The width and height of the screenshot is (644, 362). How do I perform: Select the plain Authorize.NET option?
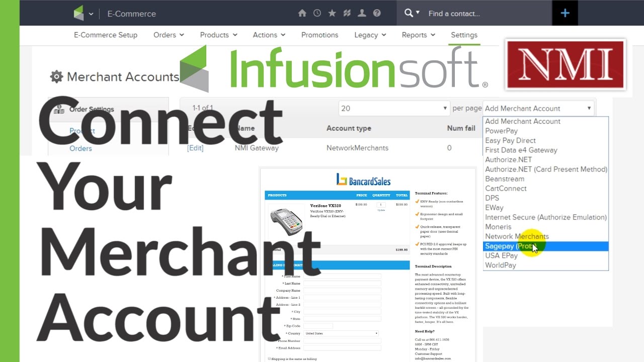click(545, 159)
